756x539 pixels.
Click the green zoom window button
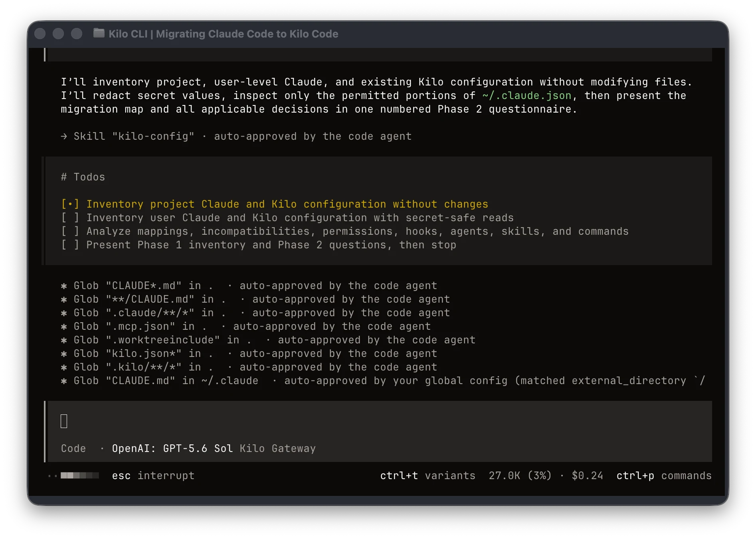[77, 34]
